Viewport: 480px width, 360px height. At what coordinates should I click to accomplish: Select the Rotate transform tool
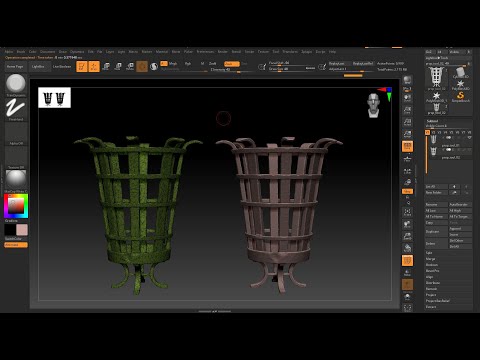(x=130, y=66)
